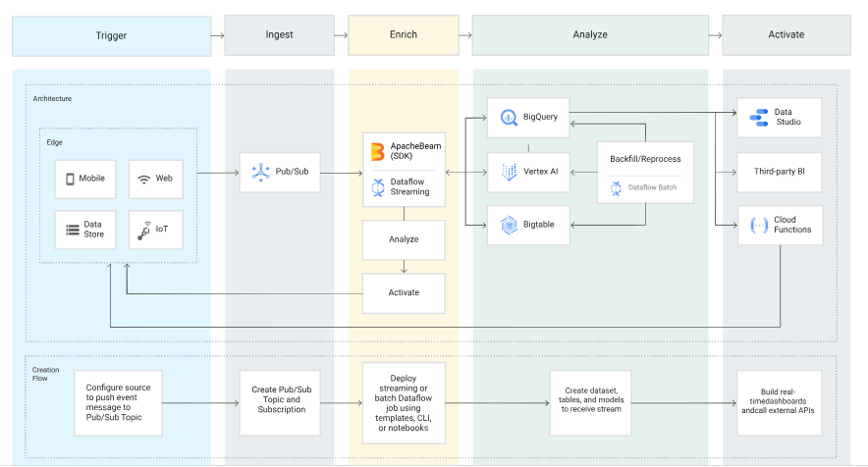Click the Create Pub/Sub Topic and Subscription box
868x467 pixels.
click(x=279, y=401)
